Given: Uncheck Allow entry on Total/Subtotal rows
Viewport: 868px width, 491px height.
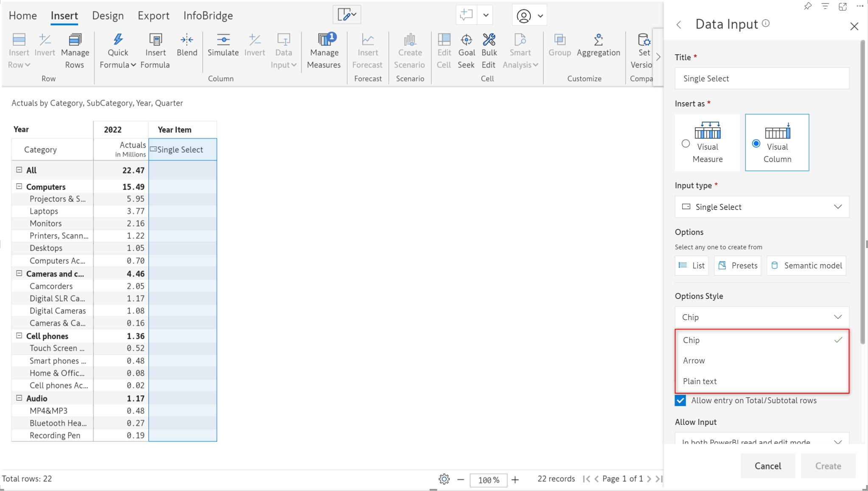Looking at the screenshot, I should pyautogui.click(x=680, y=401).
